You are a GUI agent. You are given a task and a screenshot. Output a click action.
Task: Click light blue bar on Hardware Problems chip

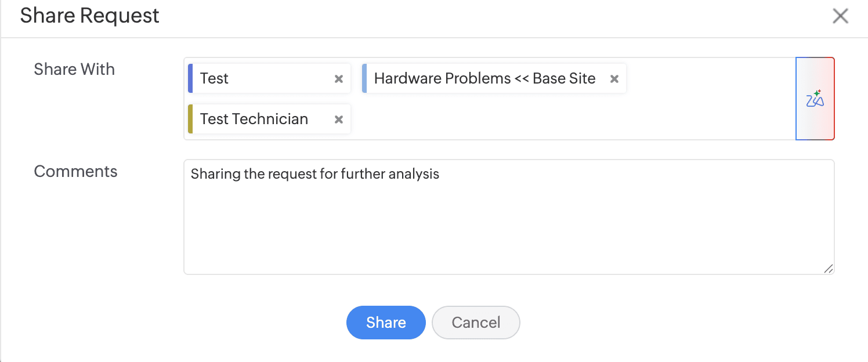(364, 79)
